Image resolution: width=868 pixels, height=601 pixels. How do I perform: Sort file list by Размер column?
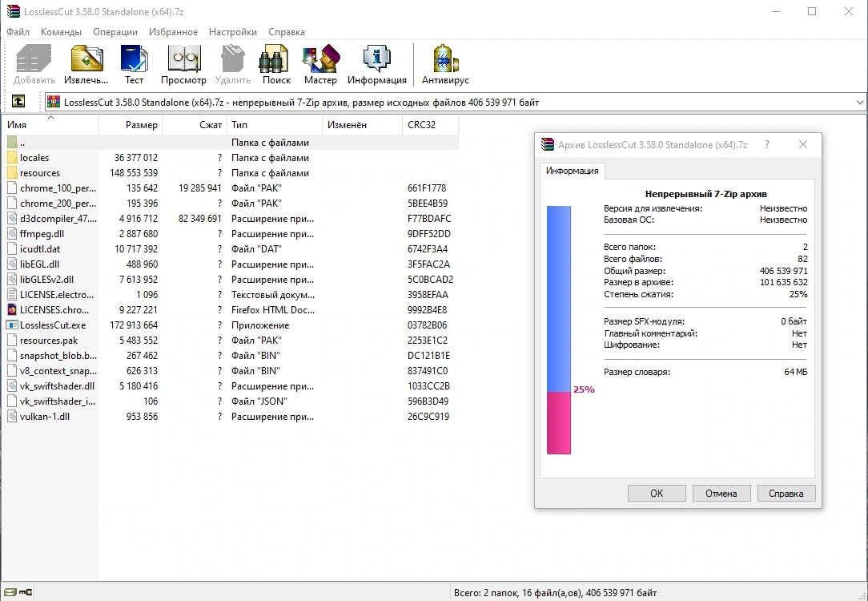[x=130, y=125]
